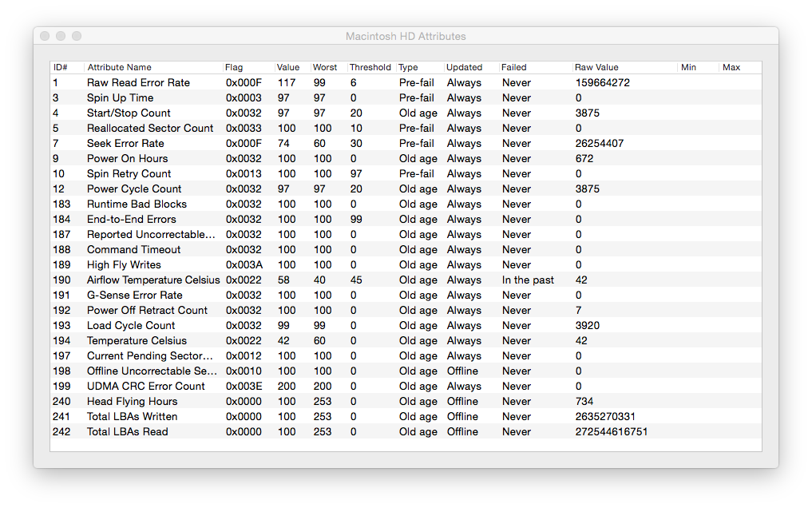Click raw value 3920 for Load Cycle Count
Viewport: 812px width, 508px height.
pos(588,325)
